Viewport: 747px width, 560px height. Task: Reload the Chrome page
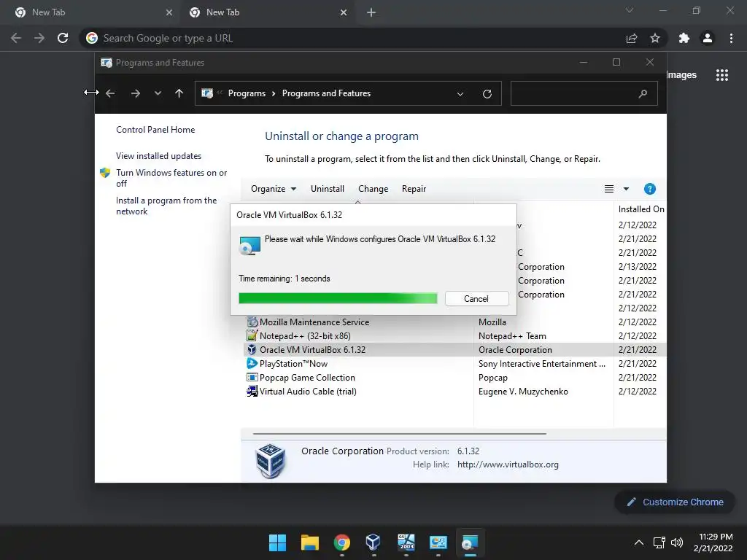(63, 38)
